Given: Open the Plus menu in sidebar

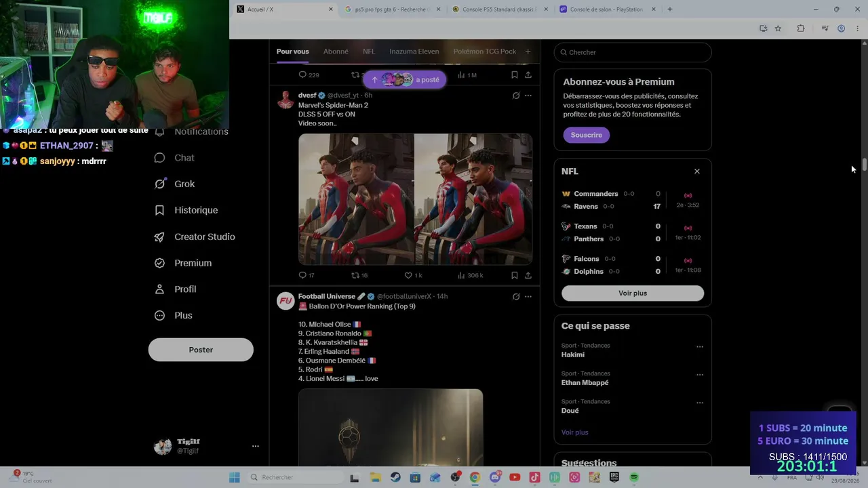Looking at the screenshot, I should 173,315.
